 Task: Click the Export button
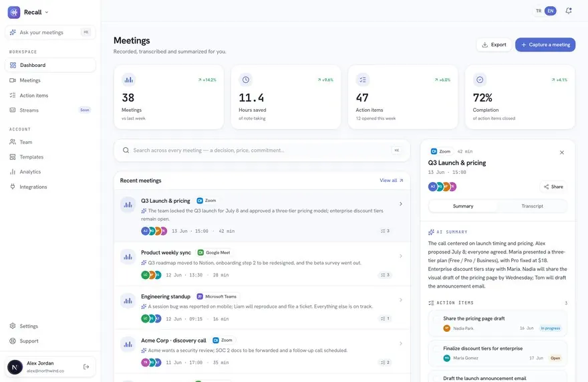(x=494, y=45)
